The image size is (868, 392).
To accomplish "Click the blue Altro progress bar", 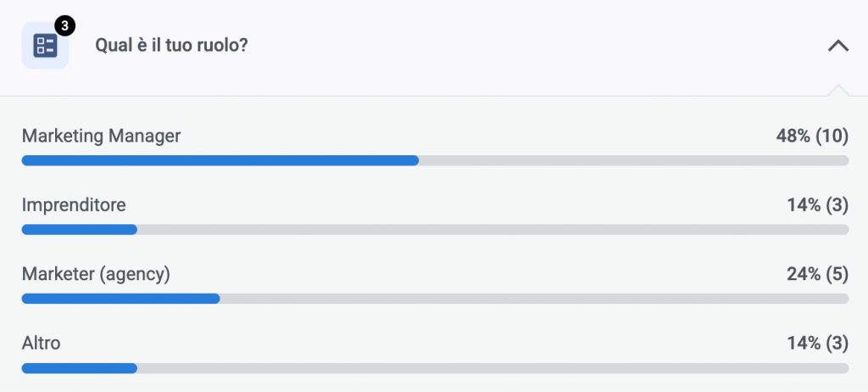I will pyautogui.click(x=79, y=368).
